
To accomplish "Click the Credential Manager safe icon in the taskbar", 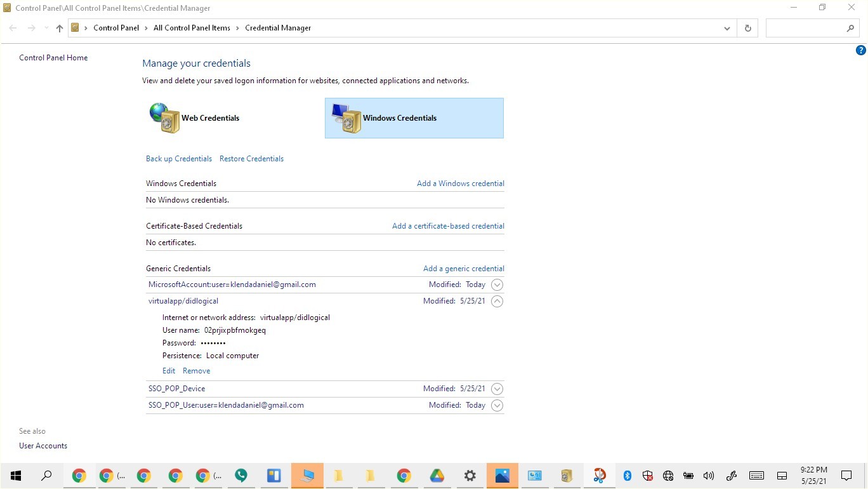I will [x=567, y=476].
